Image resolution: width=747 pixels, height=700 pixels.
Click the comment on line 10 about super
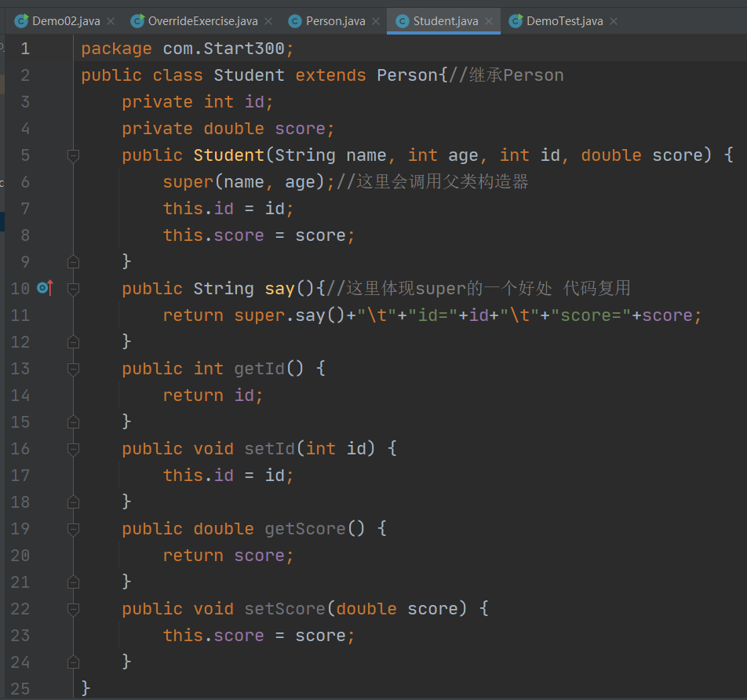(x=479, y=289)
